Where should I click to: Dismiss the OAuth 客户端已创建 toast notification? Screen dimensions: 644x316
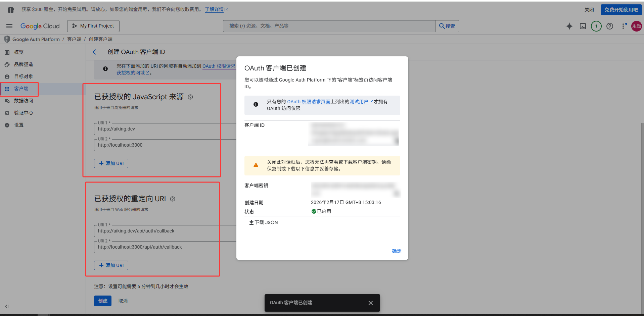(x=371, y=303)
